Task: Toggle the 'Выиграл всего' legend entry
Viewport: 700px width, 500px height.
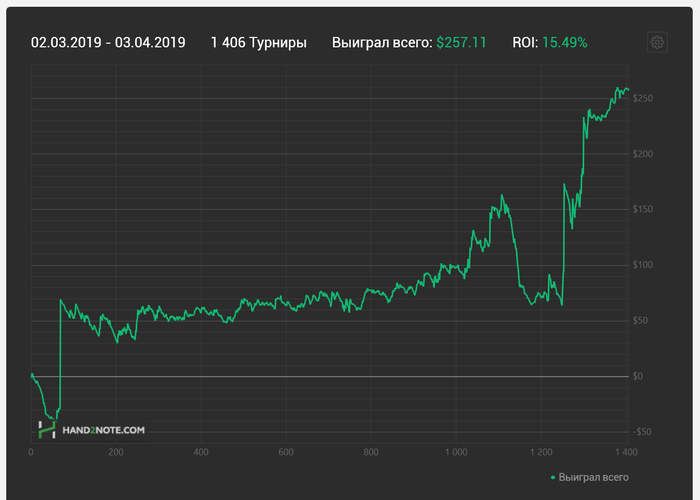Action: 589,477
